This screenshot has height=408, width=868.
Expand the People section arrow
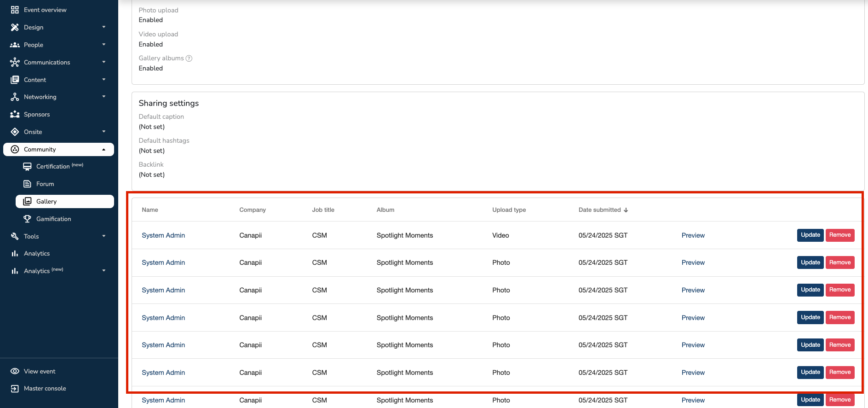point(104,45)
